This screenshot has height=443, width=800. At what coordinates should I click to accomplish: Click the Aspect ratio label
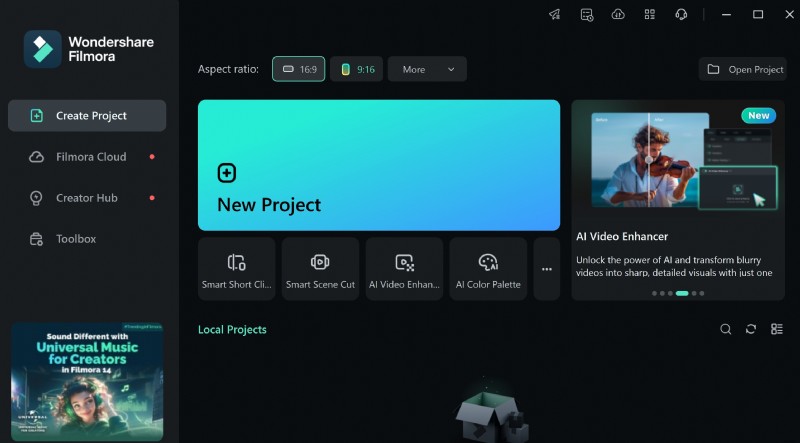coord(229,69)
